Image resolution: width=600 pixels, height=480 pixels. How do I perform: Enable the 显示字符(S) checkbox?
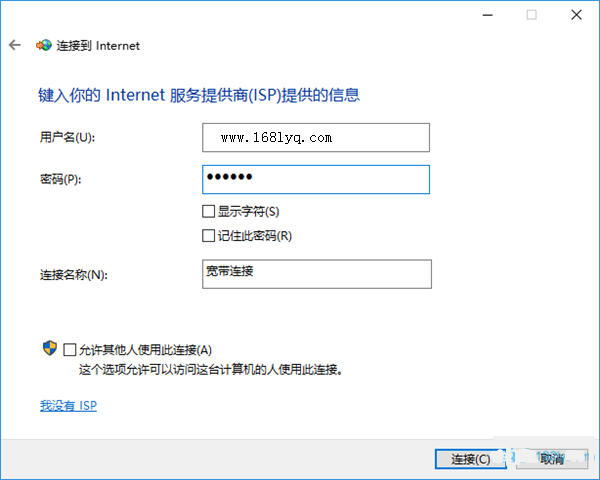pyautogui.click(x=208, y=211)
